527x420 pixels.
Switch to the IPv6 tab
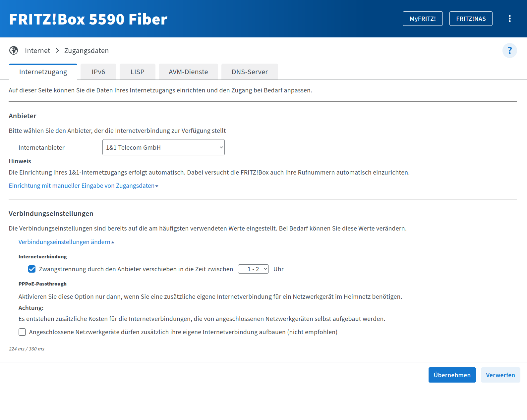[98, 72]
